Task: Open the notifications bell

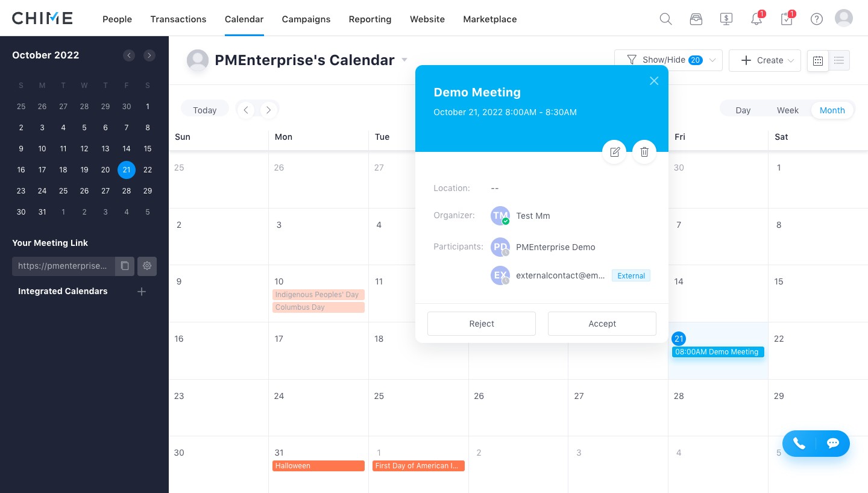Action: pyautogui.click(x=756, y=19)
